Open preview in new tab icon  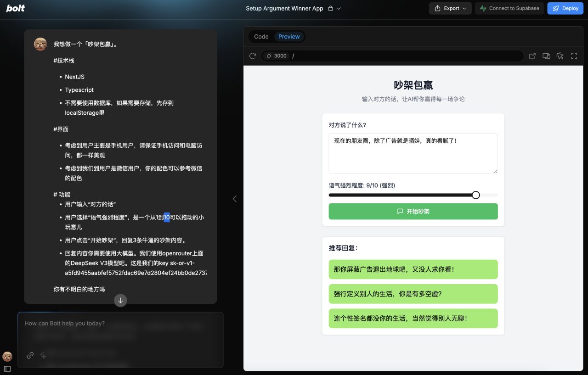click(532, 56)
